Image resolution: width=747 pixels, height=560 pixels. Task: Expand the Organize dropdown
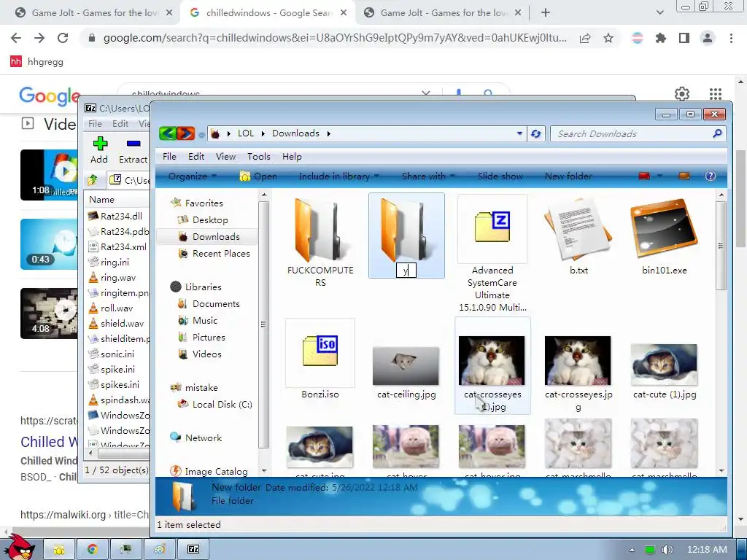(x=192, y=176)
